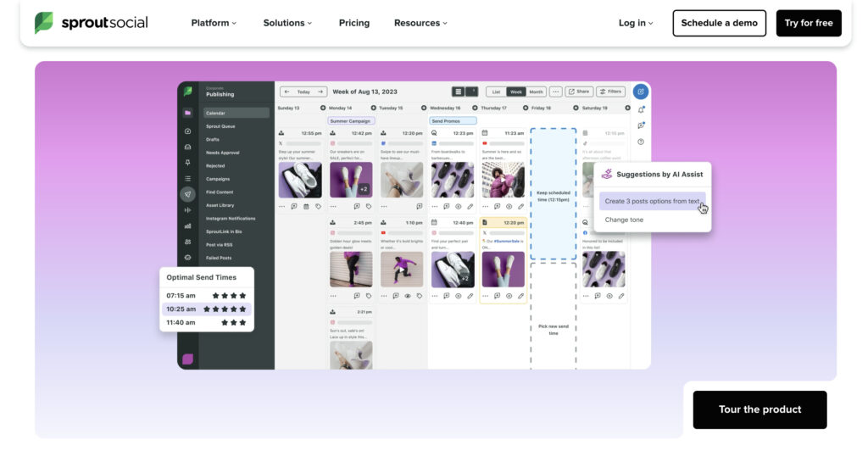
Task: Click the calendar icon under the 12:55 pm post
Action: 306,206
